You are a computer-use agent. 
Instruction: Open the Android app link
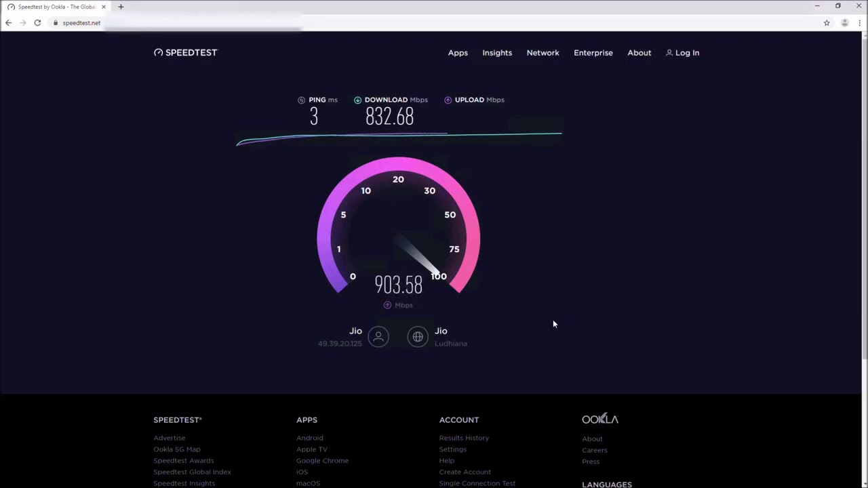coord(310,438)
